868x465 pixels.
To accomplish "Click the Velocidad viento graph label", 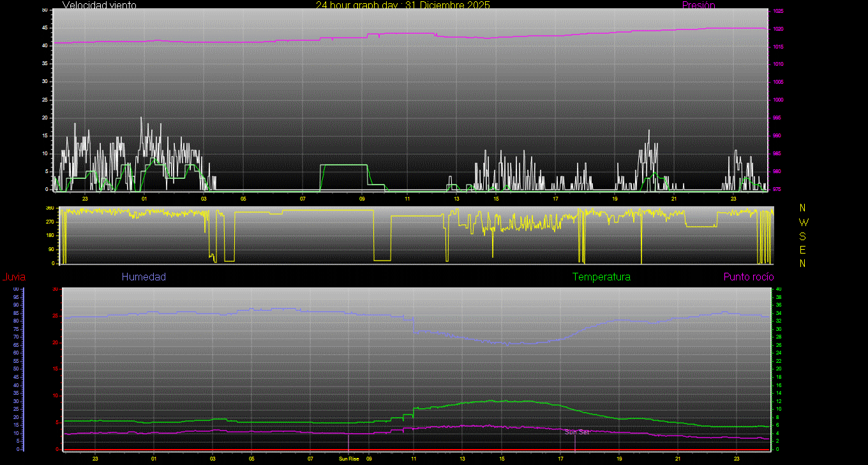I will 99,5.
